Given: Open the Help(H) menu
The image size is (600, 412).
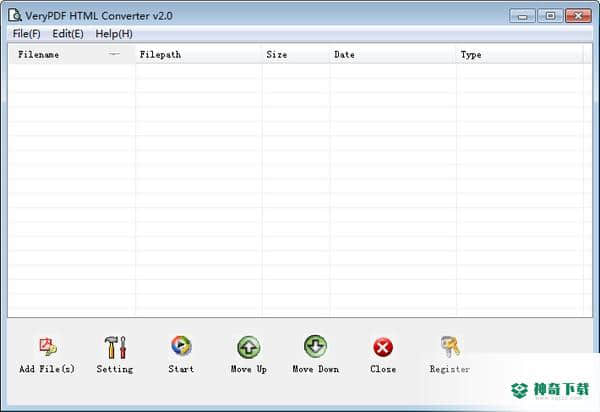Looking at the screenshot, I should click(114, 34).
